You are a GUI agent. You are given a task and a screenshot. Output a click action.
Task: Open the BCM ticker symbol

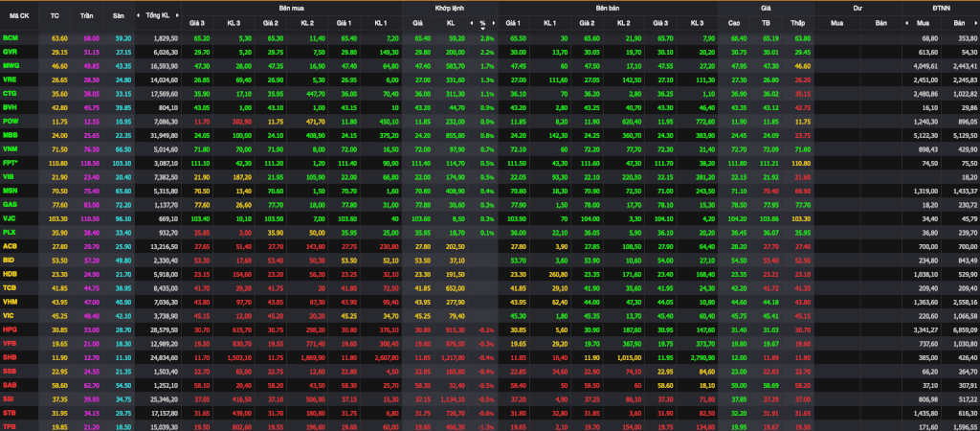click(10, 38)
